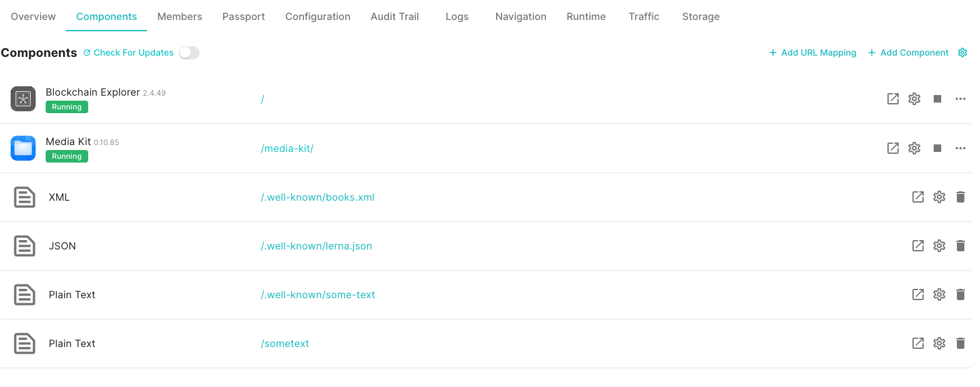
Task: Go to the Storage tab
Action: point(700,16)
